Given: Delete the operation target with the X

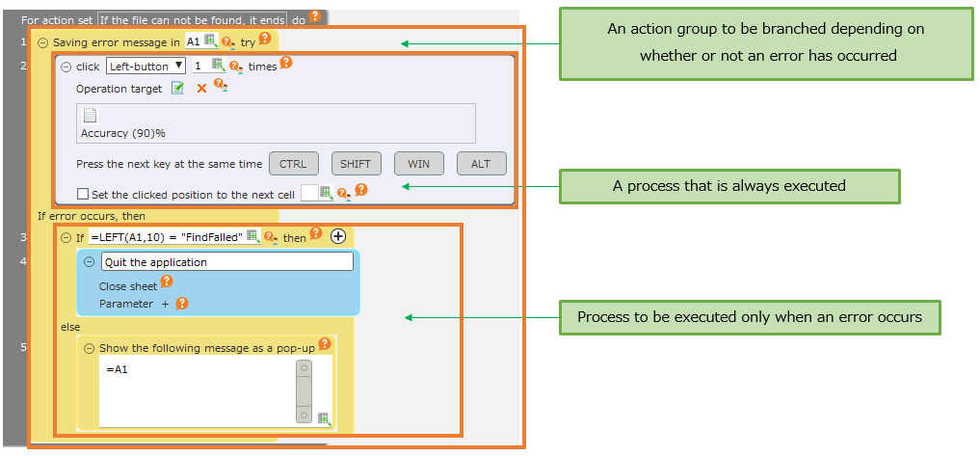Looking at the screenshot, I should pos(201,89).
